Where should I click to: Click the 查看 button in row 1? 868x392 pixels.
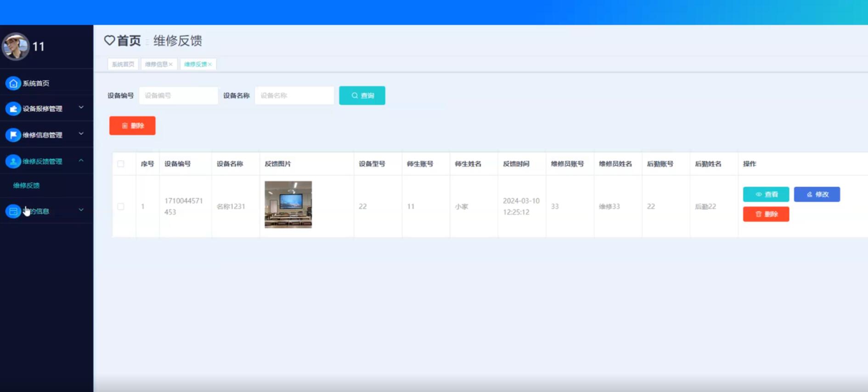[766, 194]
